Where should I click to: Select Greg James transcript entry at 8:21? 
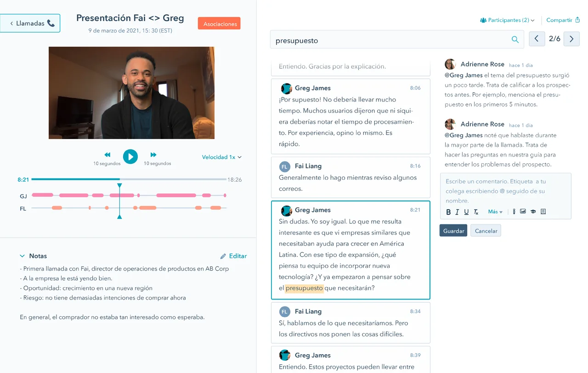coord(351,250)
